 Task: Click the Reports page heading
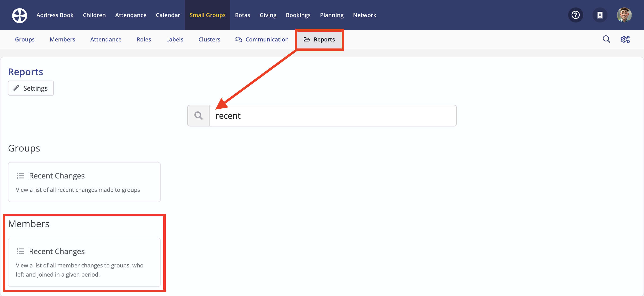(26, 72)
